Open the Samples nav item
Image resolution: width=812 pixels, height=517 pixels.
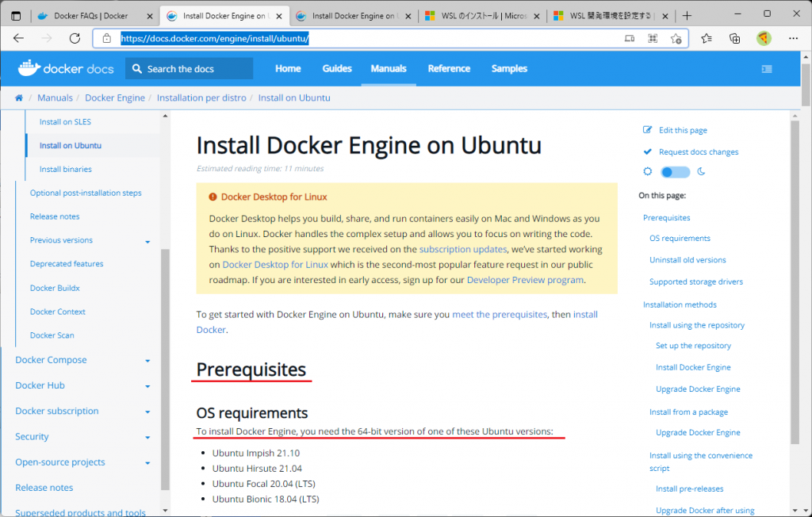tap(509, 68)
